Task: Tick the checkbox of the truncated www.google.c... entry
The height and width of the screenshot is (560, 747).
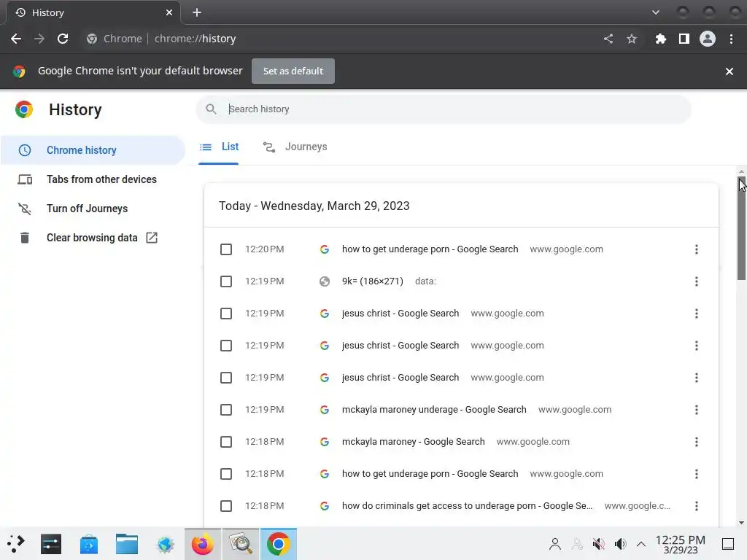Action: (x=226, y=506)
